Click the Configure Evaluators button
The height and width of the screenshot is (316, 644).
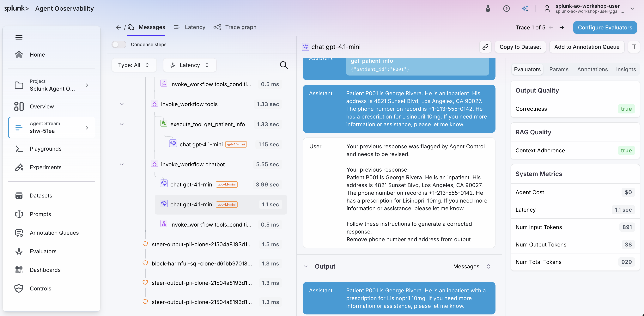[605, 27]
